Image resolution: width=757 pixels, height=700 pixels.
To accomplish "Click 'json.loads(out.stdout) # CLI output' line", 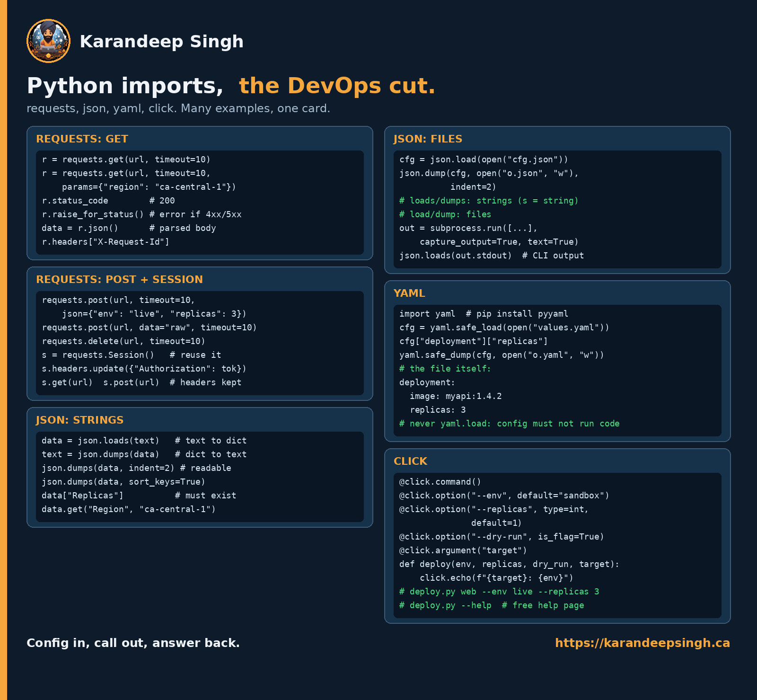I will (492, 256).
